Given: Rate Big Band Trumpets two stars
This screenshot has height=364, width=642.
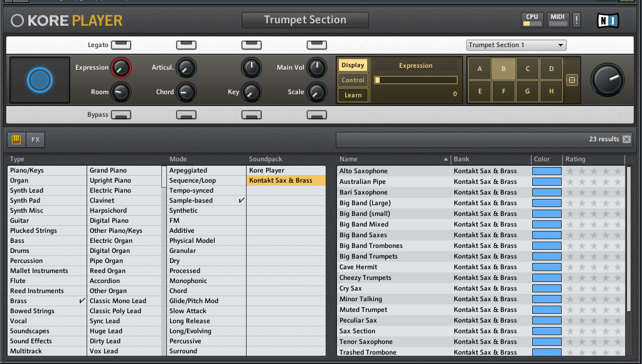Looking at the screenshot, I should (582, 256).
